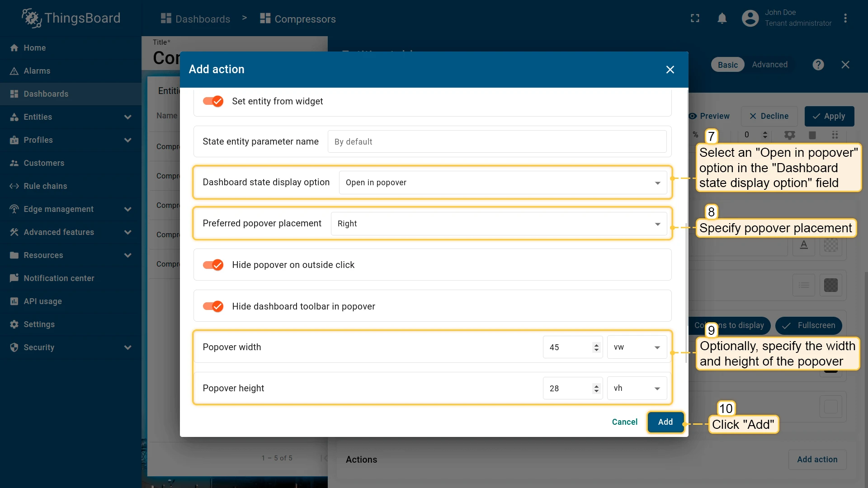Image resolution: width=868 pixels, height=488 pixels.
Task: Open the three-dot more options menu
Action: point(845,19)
